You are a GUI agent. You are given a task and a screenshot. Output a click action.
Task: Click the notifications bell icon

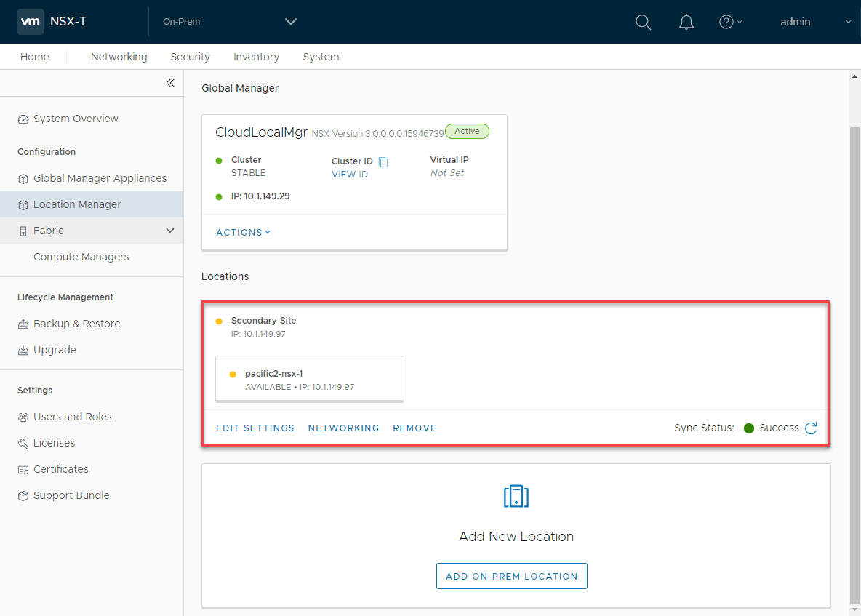[x=686, y=22]
